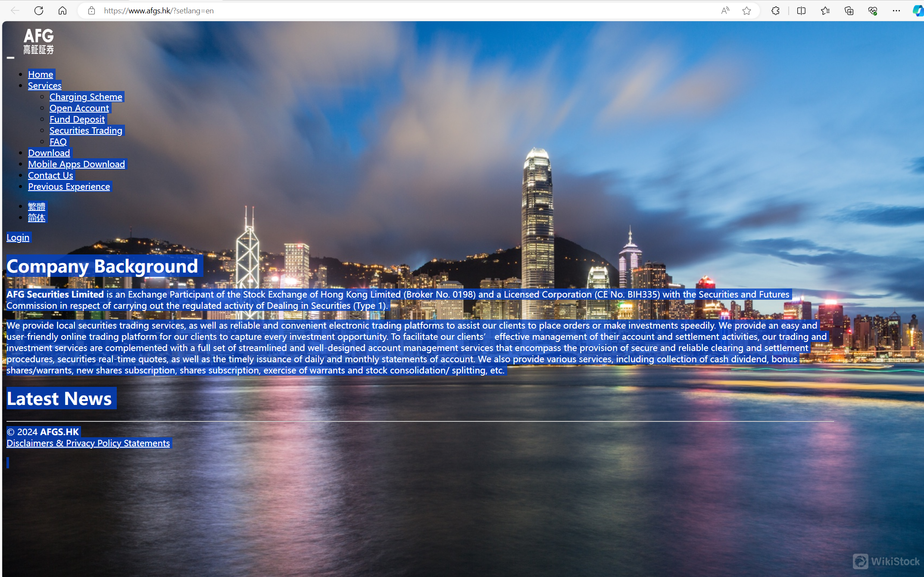Collapse the navigation with the dash toggle
Screen dimensions: 924x577
click(10, 57)
